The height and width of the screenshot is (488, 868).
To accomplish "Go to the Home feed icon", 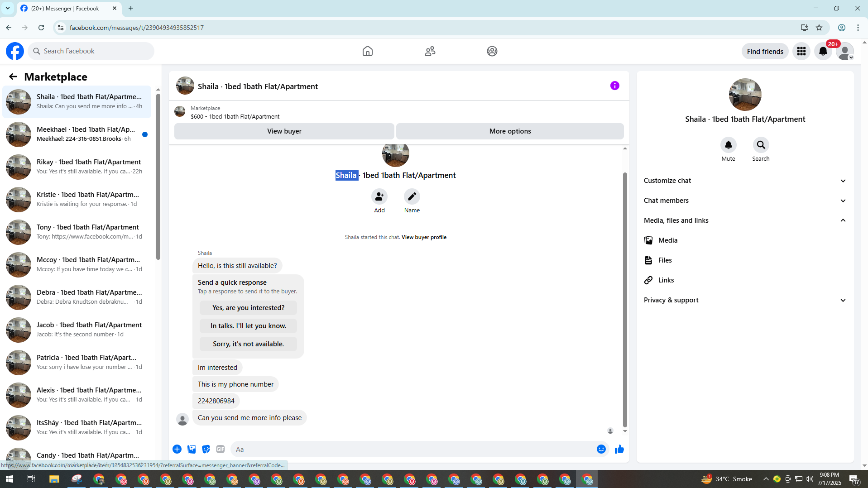I will coord(368,51).
